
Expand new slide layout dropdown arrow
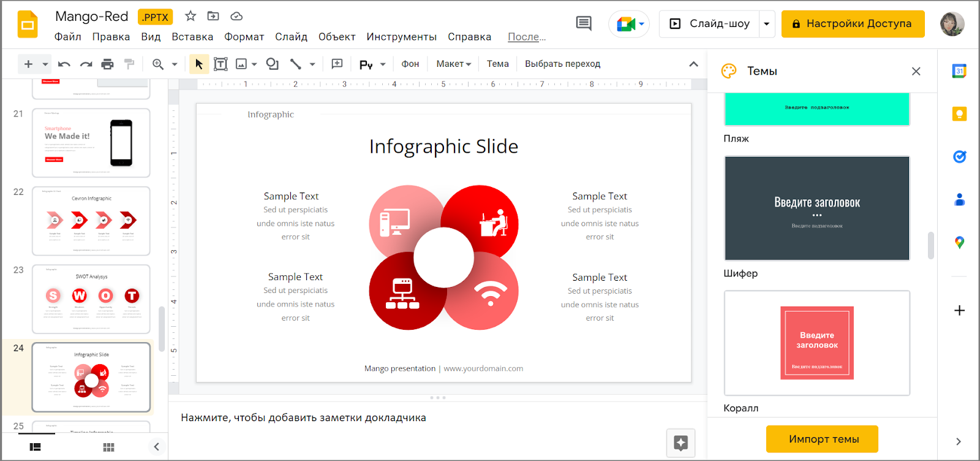point(45,64)
